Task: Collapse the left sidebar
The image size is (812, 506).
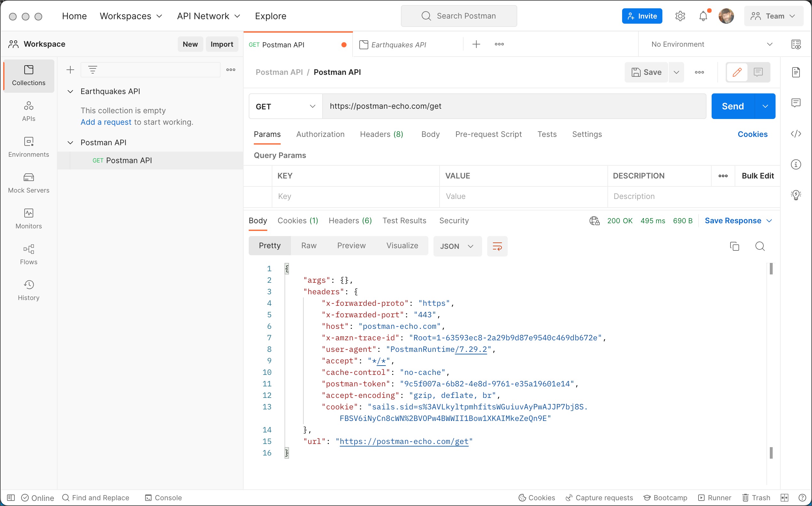Action: click(11, 498)
